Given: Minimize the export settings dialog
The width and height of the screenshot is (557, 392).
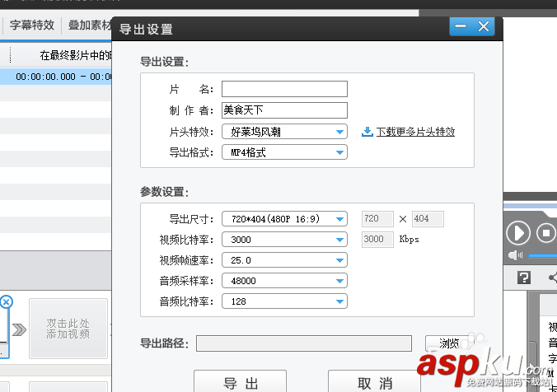Looking at the screenshot, I should tap(461, 26).
